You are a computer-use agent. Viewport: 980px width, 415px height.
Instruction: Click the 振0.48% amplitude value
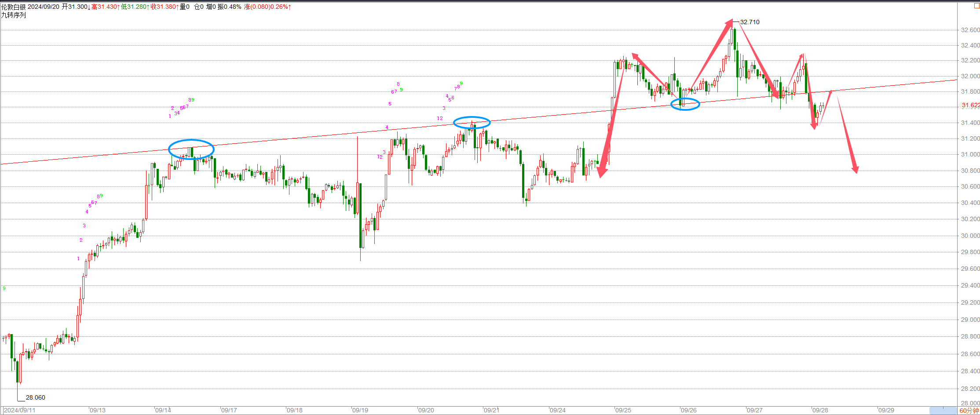229,7
